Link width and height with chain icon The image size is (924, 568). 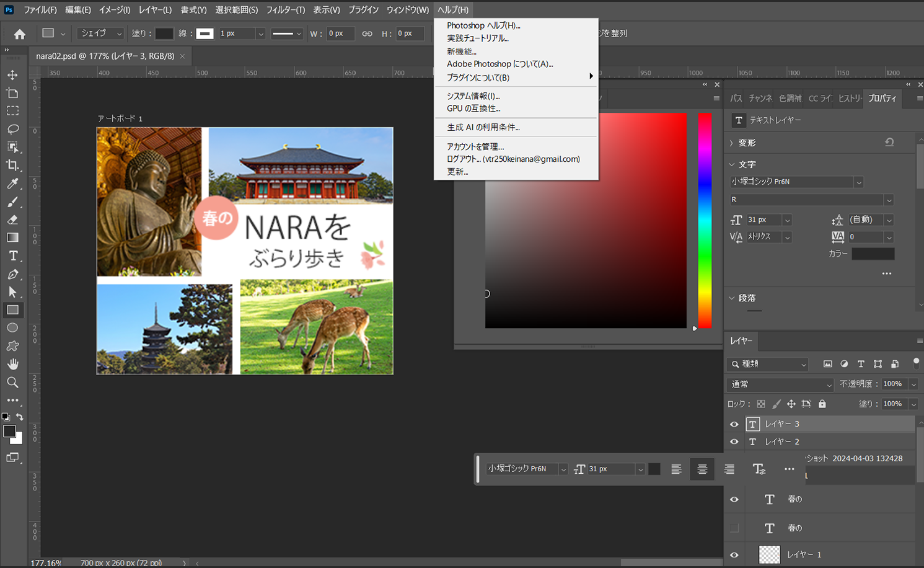pyautogui.click(x=367, y=33)
